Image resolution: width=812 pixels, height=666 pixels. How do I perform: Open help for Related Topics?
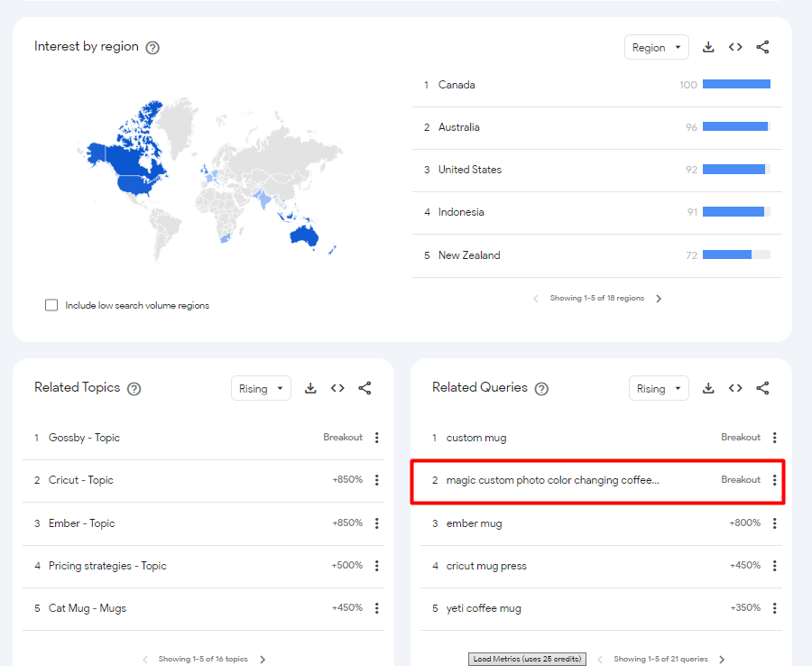(134, 388)
